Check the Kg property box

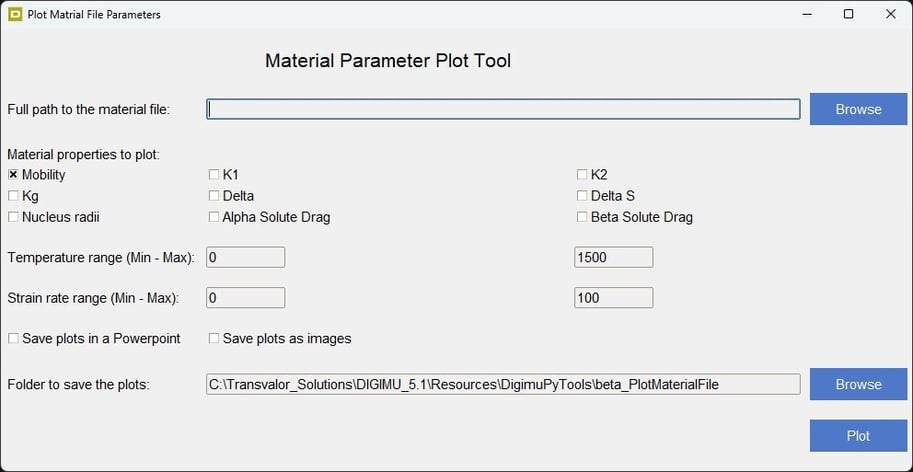pyautogui.click(x=13, y=196)
